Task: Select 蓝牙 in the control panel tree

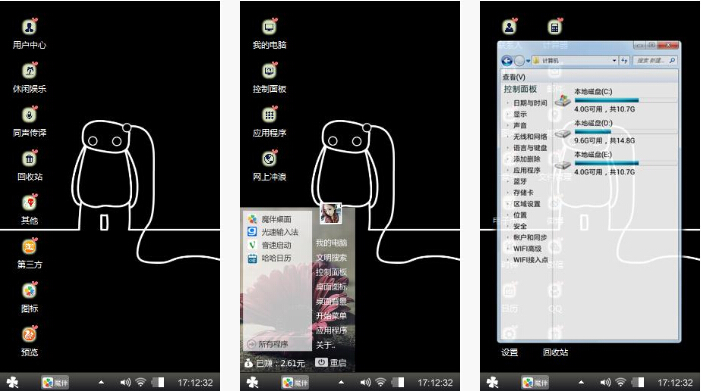Action: (520, 181)
